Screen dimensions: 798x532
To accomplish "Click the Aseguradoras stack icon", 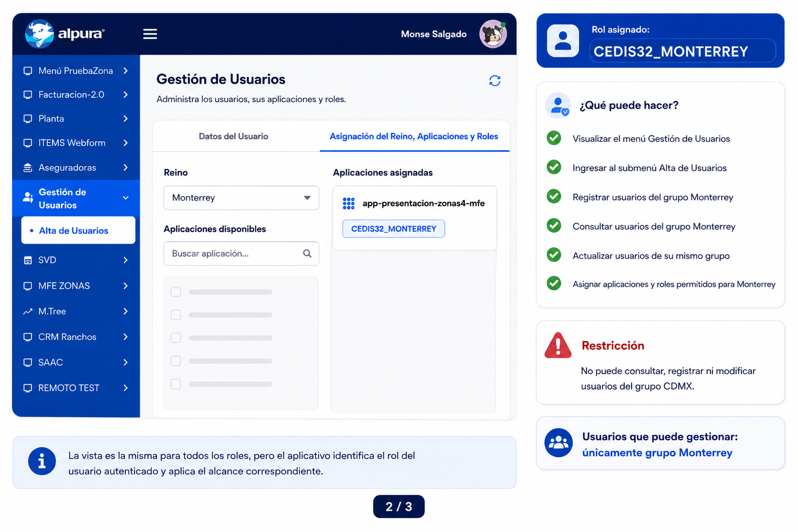I will pyautogui.click(x=28, y=168).
